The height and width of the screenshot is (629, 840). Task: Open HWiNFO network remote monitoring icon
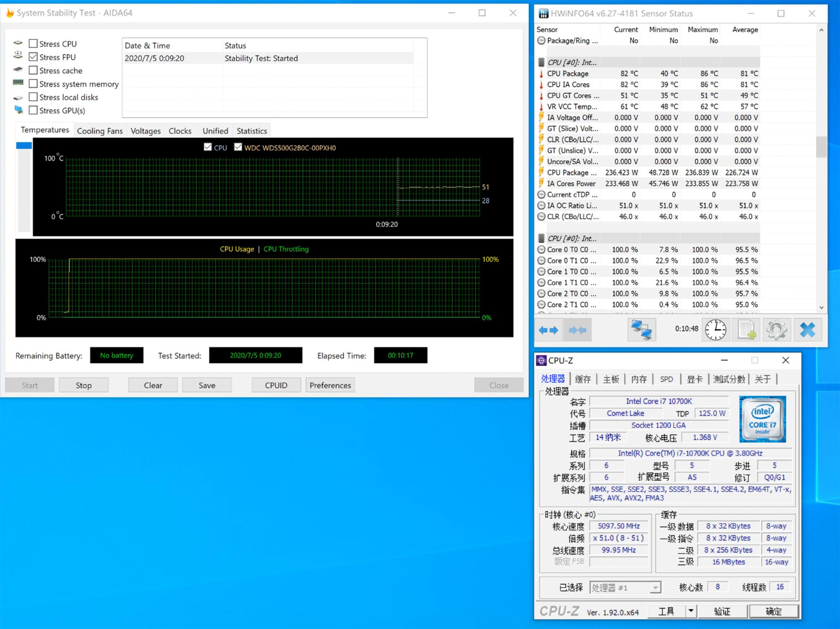641,330
